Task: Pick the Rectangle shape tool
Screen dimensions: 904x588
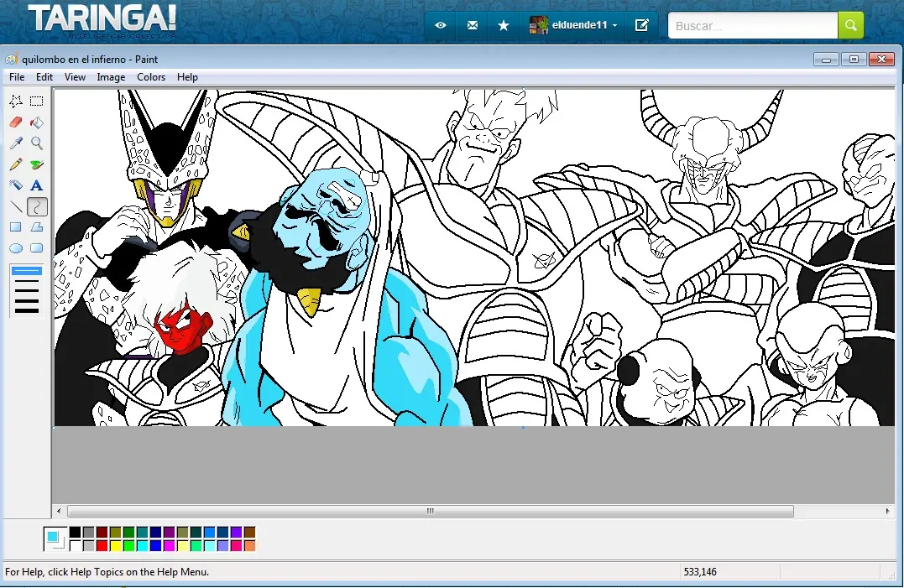Action: coord(16,227)
